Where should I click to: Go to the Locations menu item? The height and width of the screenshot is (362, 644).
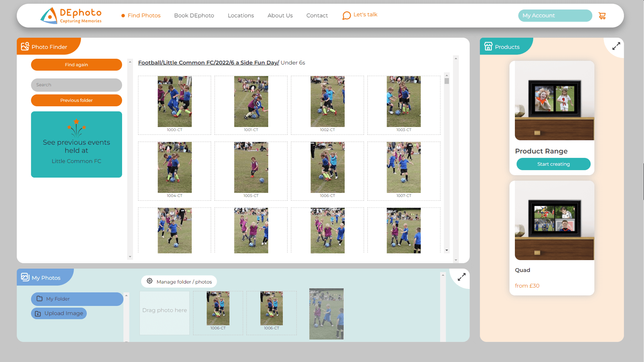click(x=240, y=15)
